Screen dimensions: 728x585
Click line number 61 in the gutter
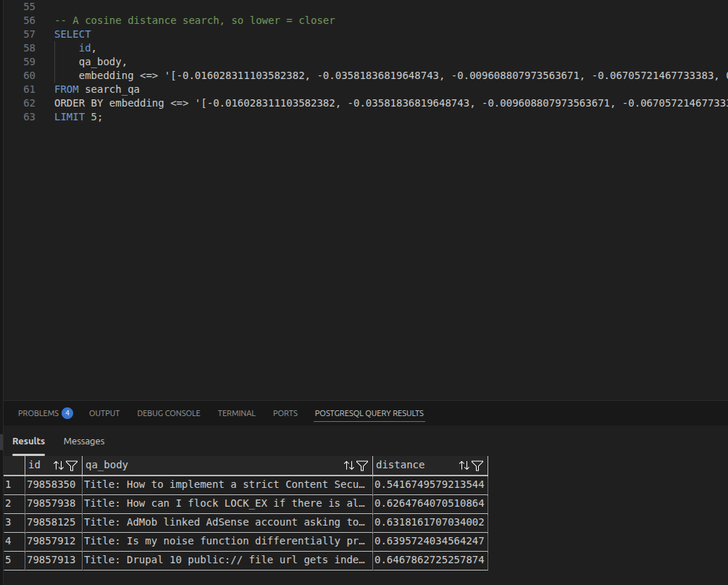[x=29, y=89]
